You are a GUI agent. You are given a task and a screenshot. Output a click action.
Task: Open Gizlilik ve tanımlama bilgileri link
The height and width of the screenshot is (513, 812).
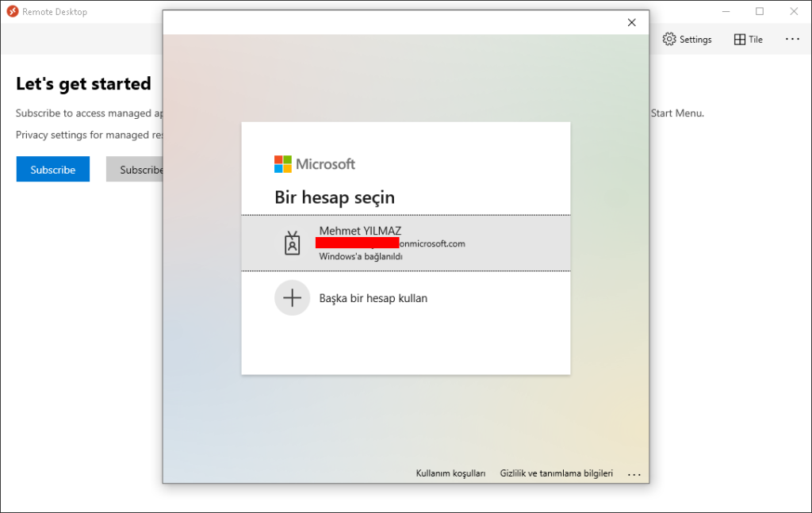[556, 473]
